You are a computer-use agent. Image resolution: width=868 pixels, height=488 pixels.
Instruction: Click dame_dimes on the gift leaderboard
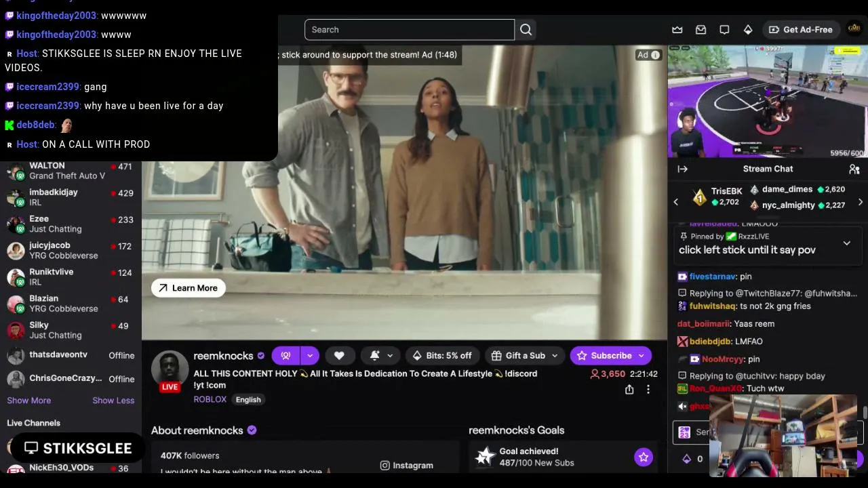click(x=787, y=190)
